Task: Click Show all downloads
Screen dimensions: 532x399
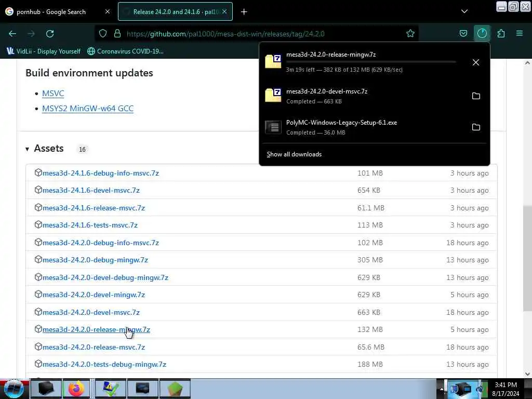Action: [294, 154]
